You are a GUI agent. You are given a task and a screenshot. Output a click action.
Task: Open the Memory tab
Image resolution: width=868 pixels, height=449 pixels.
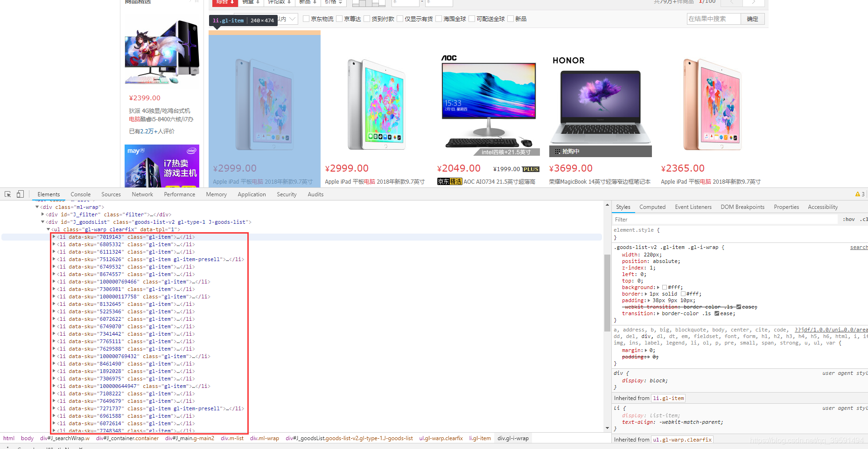point(217,194)
